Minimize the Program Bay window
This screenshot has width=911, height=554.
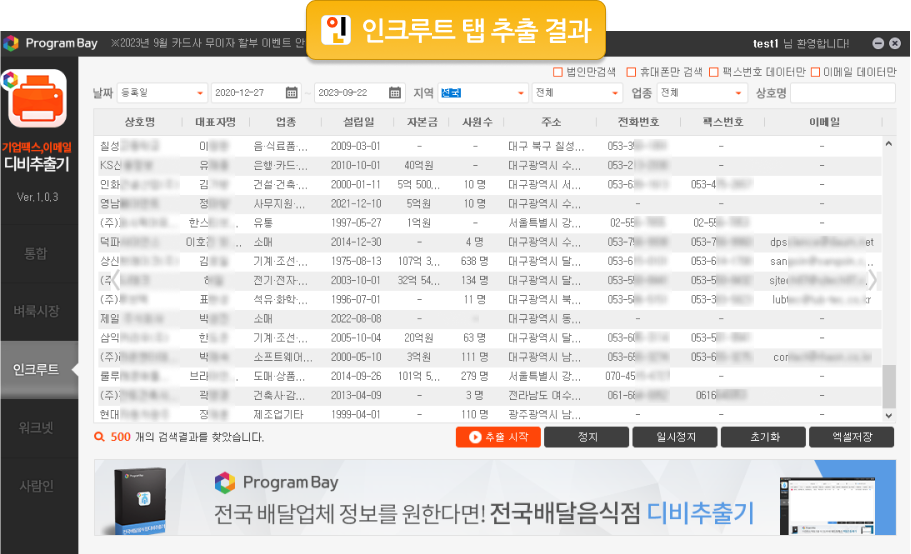click(878, 43)
